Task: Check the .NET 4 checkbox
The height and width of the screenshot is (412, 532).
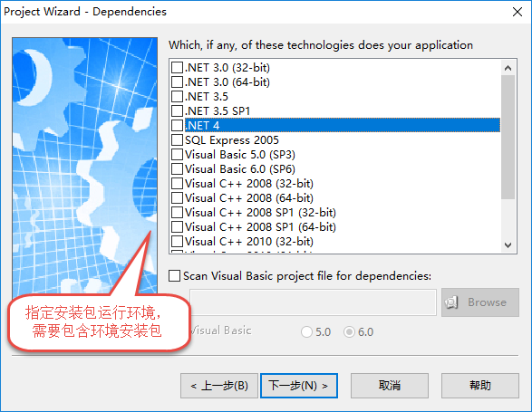Action: pos(177,126)
